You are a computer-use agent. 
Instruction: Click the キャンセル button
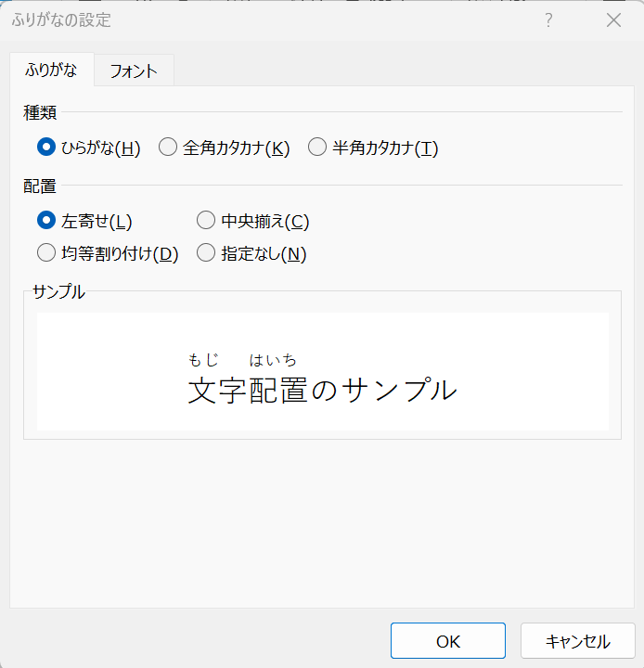[x=577, y=641]
